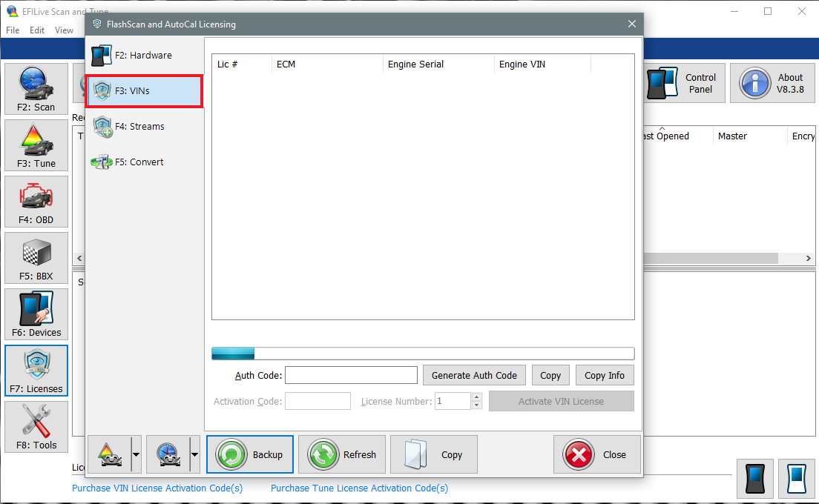Select the F7: Licenses sidebar icon
This screenshot has width=819, height=504.
pos(36,370)
